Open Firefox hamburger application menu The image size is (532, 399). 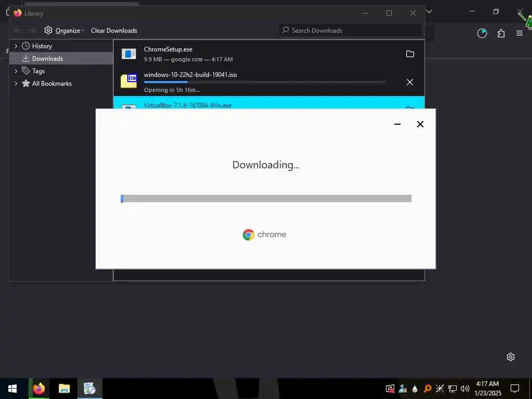[x=520, y=33]
